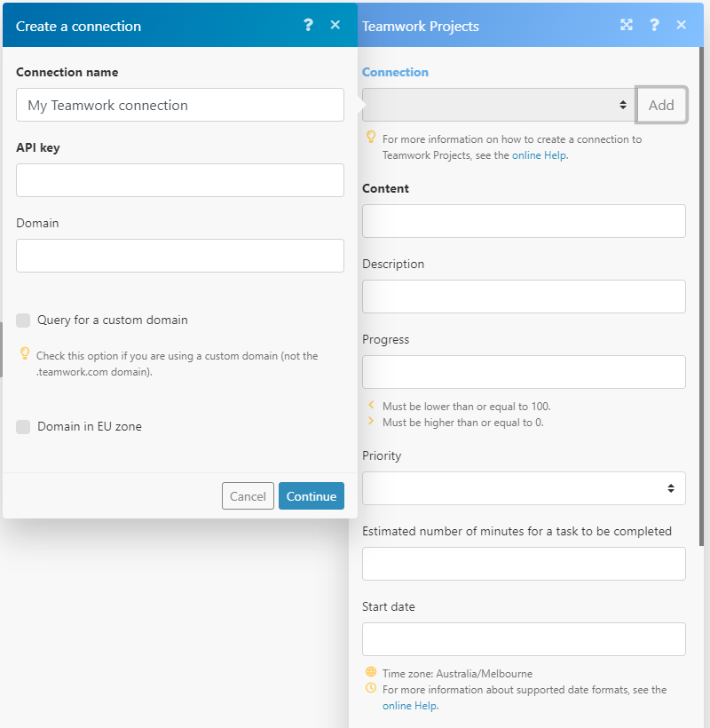This screenshot has height=728, width=710.
Task: Click into the Domain text field
Action: (x=180, y=256)
